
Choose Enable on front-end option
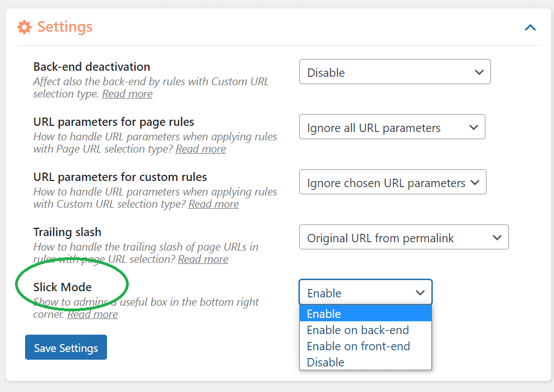coord(365,346)
